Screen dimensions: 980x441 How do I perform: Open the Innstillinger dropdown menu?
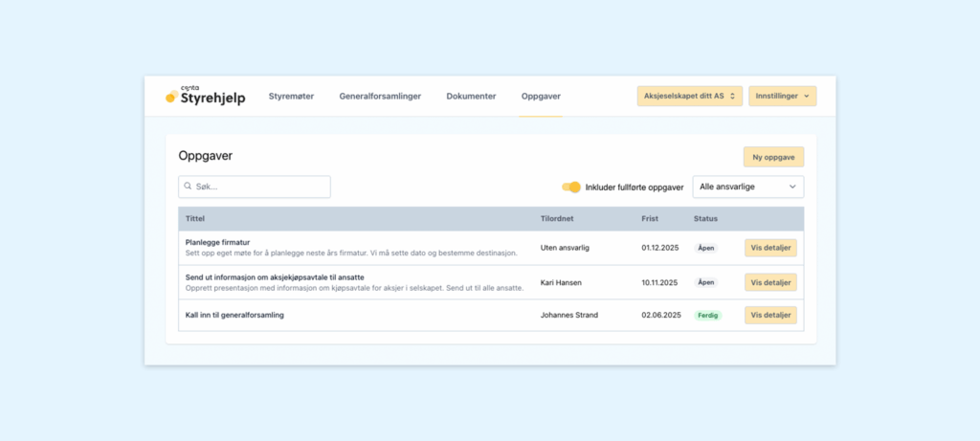(x=782, y=96)
